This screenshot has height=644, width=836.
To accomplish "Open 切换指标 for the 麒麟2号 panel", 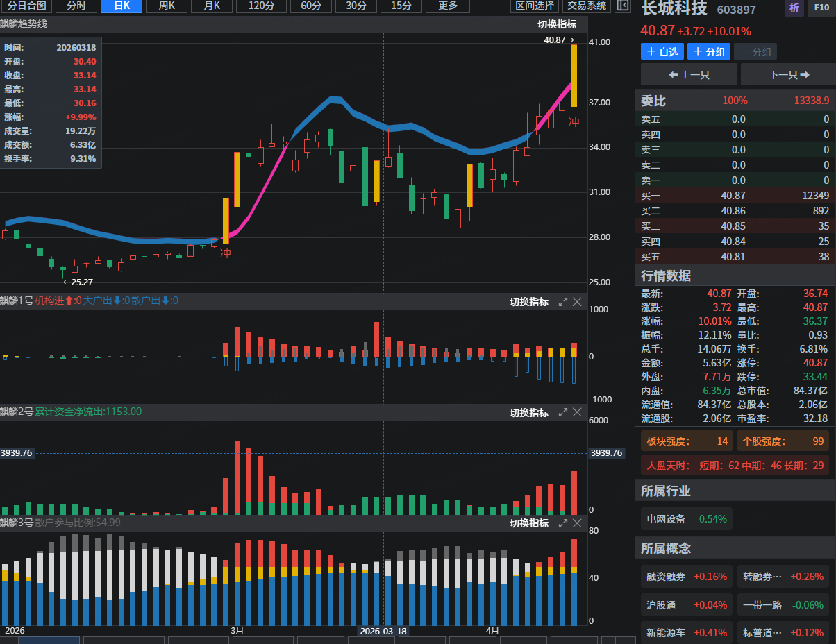I will tap(529, 412).
